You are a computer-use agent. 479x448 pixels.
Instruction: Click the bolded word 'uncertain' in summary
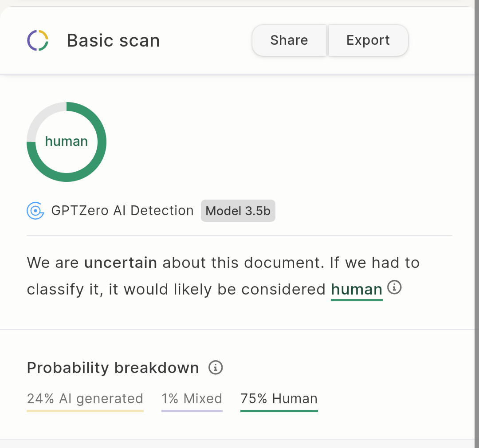pyautogui.click(x=120, y=263)
